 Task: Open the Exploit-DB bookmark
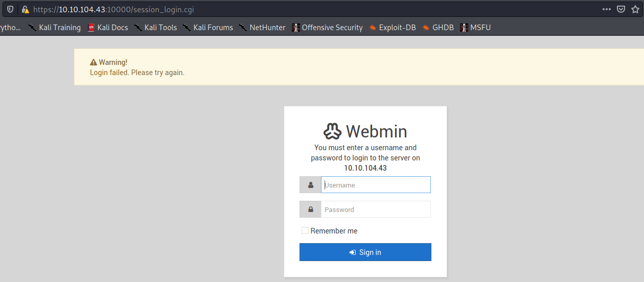pyautogui.click(x=392, y=28)
